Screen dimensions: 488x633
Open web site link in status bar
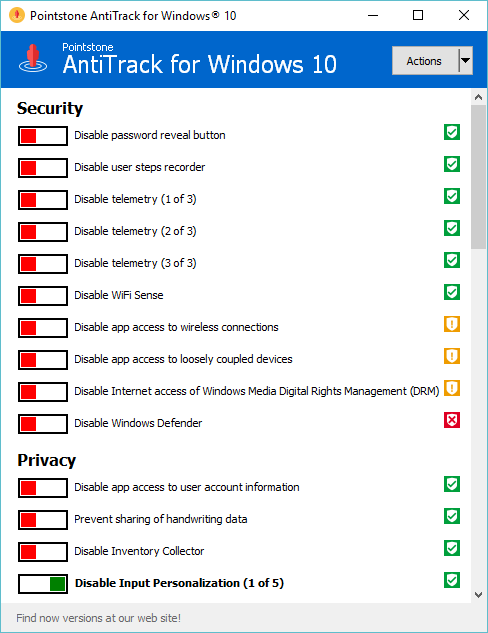point(98,618)
